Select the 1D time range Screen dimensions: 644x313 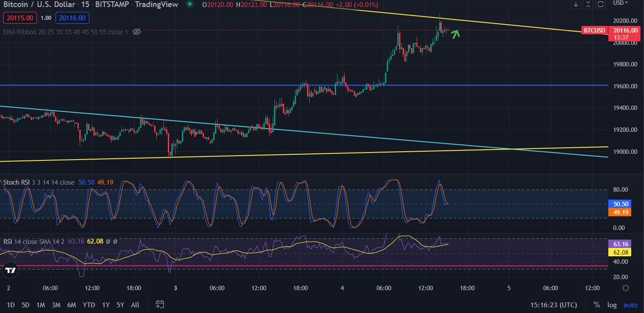coord(11,305)
